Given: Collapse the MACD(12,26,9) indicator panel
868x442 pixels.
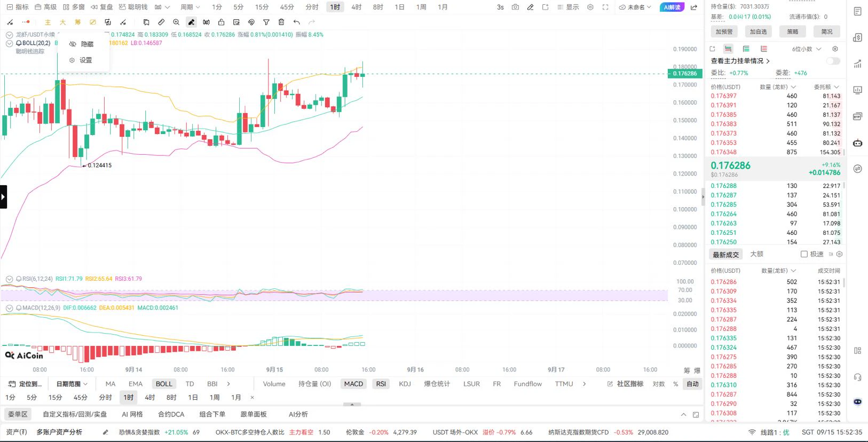Looking at the screenshot, I should pos(9,308).
